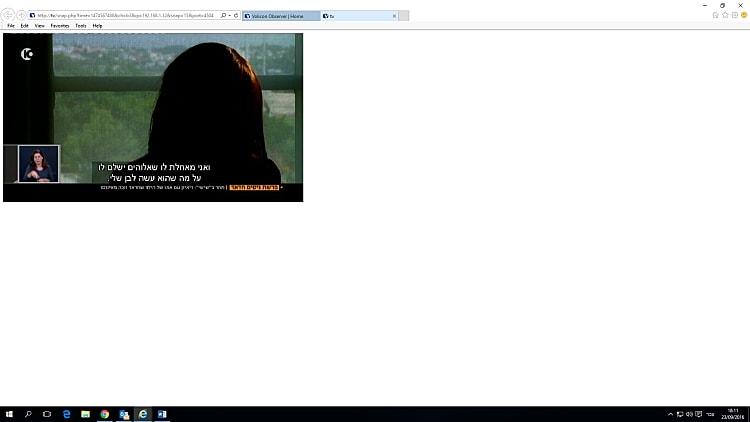Screen dimensions: 750x422
Task: Close the active 'tv' tab
Action: pos(394,16)
